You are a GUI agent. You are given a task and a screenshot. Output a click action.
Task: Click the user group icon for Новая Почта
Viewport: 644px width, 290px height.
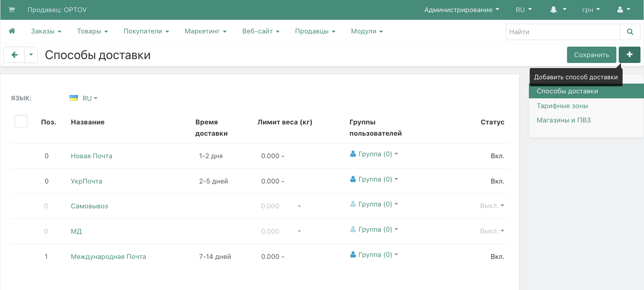[x=353, y=154]
